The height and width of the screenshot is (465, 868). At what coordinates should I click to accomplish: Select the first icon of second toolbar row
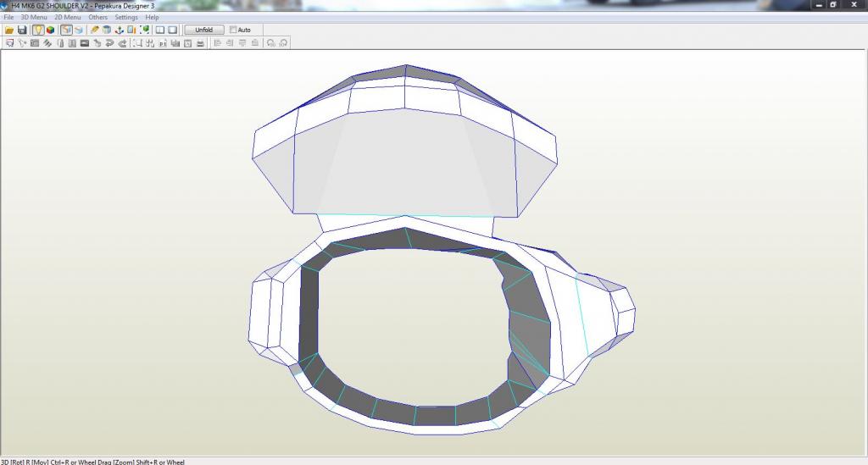(9, 43)
